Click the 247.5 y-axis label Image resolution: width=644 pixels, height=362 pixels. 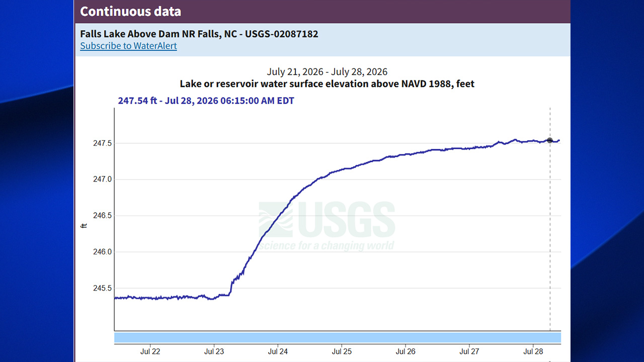103,143
